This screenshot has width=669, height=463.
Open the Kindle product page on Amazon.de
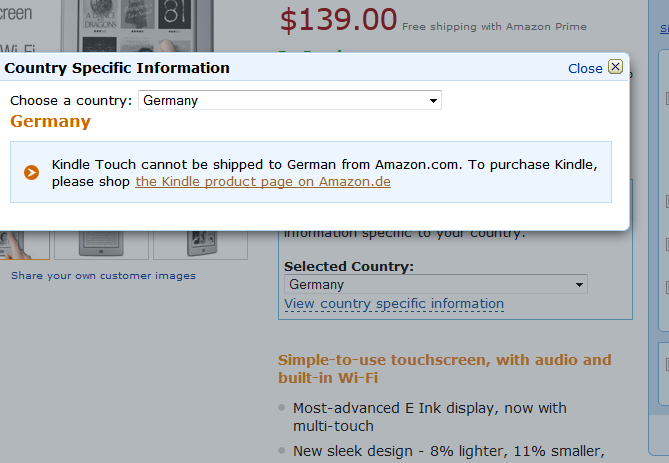(x=263, y=182)
